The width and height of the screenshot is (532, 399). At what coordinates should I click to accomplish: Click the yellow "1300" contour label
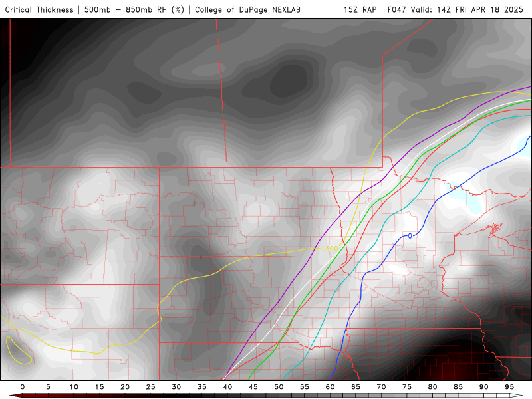coord(329,249)
